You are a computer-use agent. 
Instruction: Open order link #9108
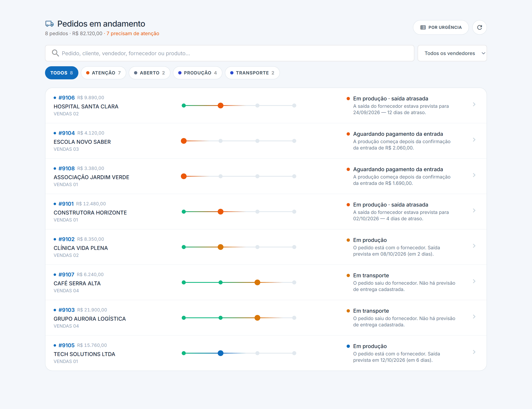coord(66,168)
